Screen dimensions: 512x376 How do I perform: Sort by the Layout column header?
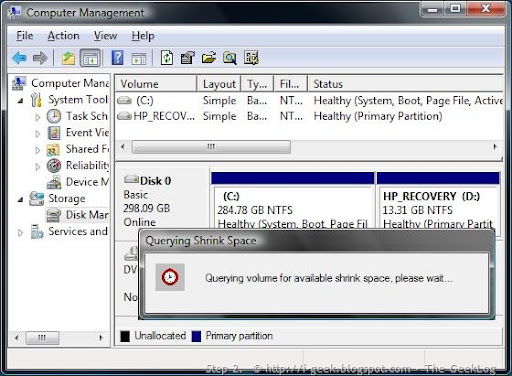click(219, 84)
